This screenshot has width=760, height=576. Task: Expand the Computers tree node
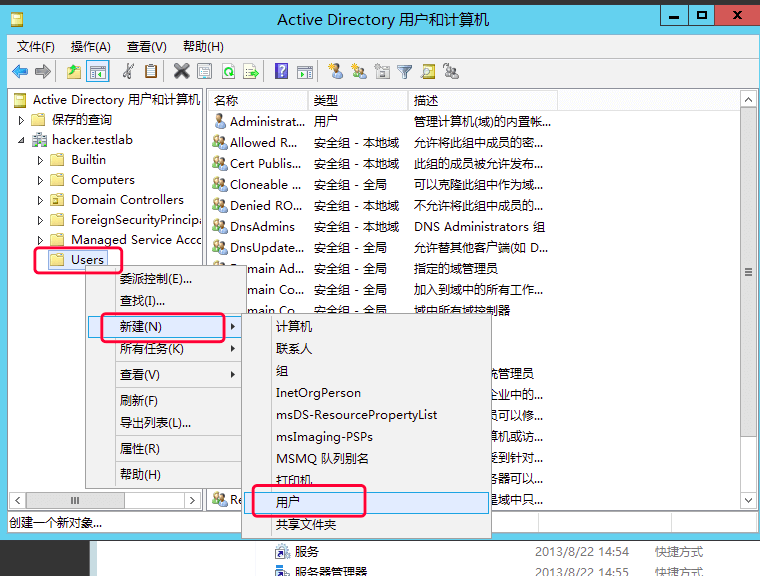pos(40,180)
